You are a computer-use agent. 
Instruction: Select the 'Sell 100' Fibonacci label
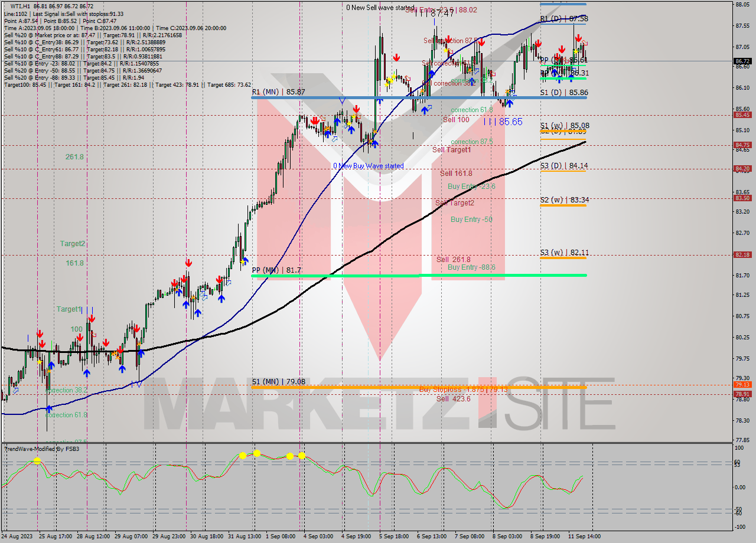tap(456, 119)
